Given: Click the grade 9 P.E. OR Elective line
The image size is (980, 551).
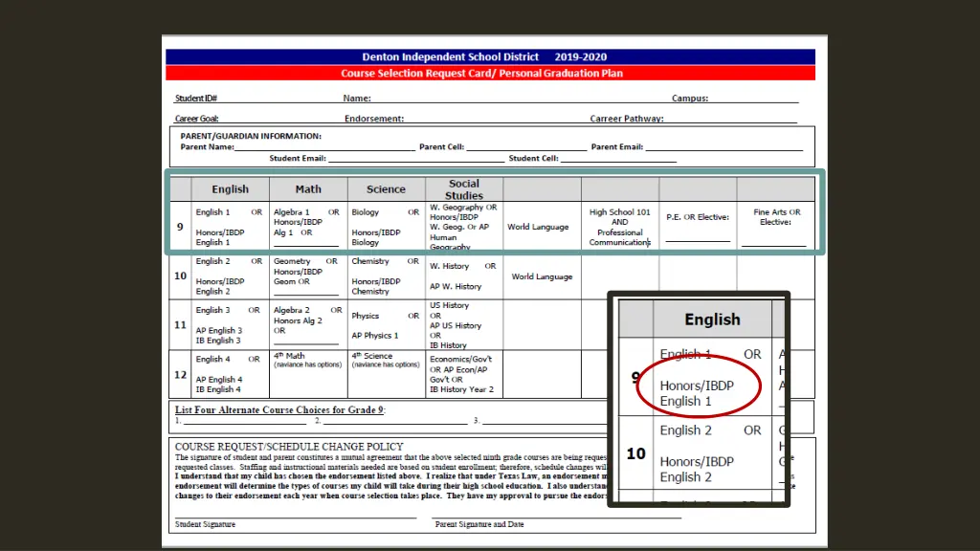Looking at the screenshot, I should (x=698, y=238).
